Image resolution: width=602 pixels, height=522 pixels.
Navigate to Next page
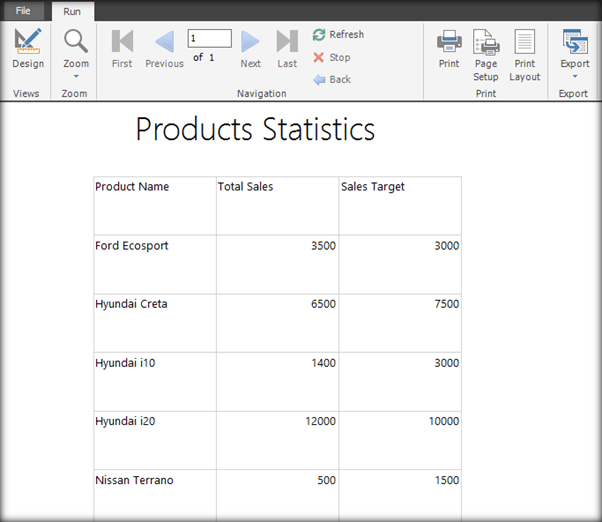(x=250, y=49)
